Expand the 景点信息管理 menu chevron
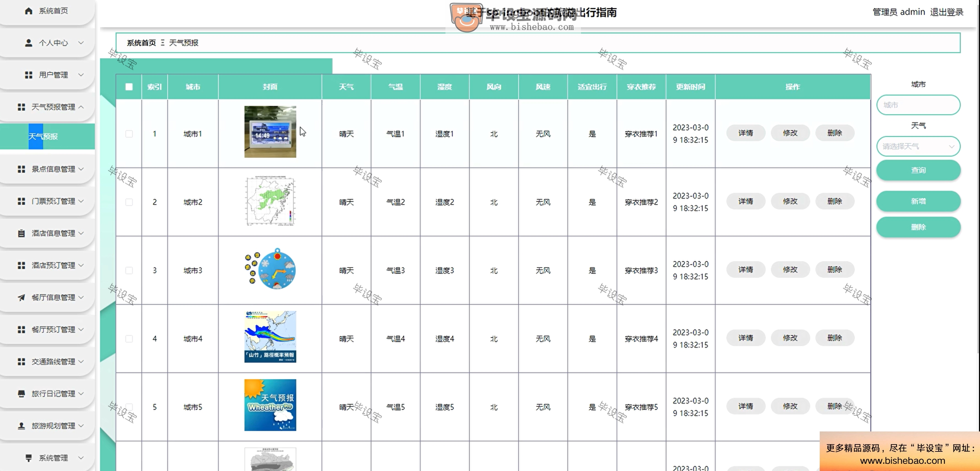The width and height of the screenshot is (980, 471). [x=81, y=169]
